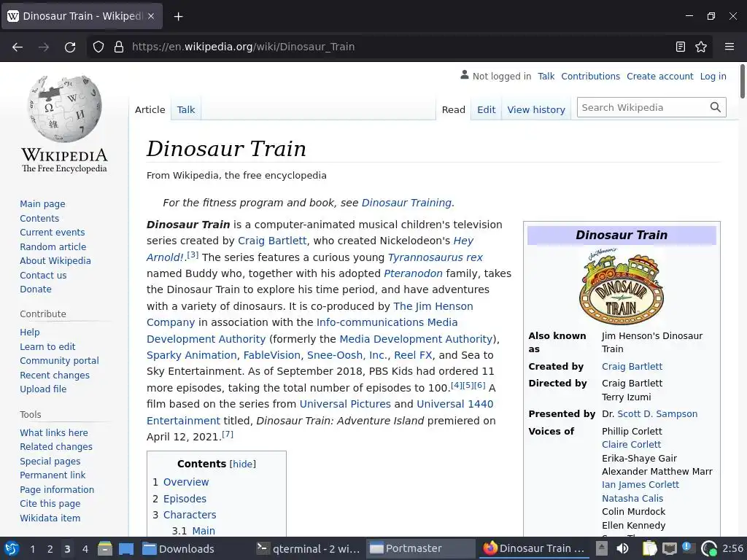Click the Log in link

[x=713, y=76]
